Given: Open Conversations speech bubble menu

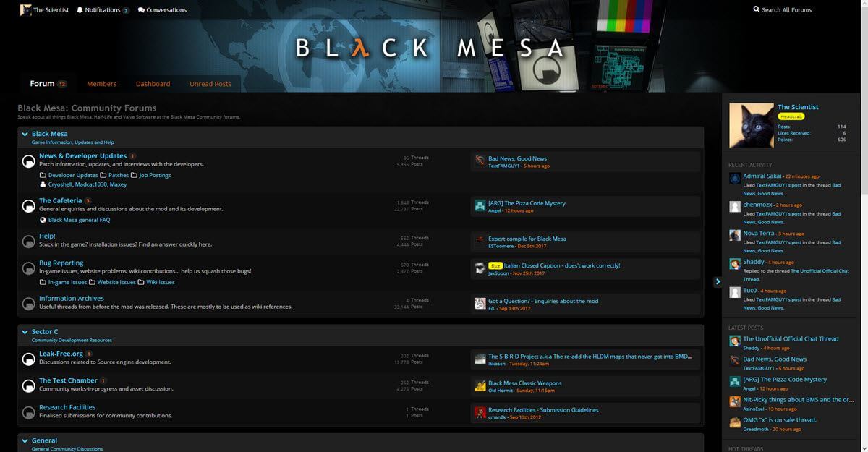Looking at the screenshot, I should coord(141,10).
